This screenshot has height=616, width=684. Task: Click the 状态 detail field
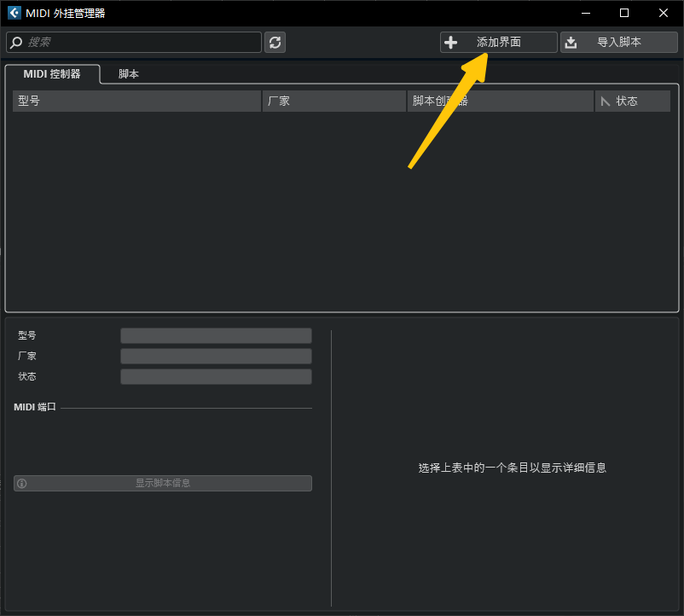point(216,376)
